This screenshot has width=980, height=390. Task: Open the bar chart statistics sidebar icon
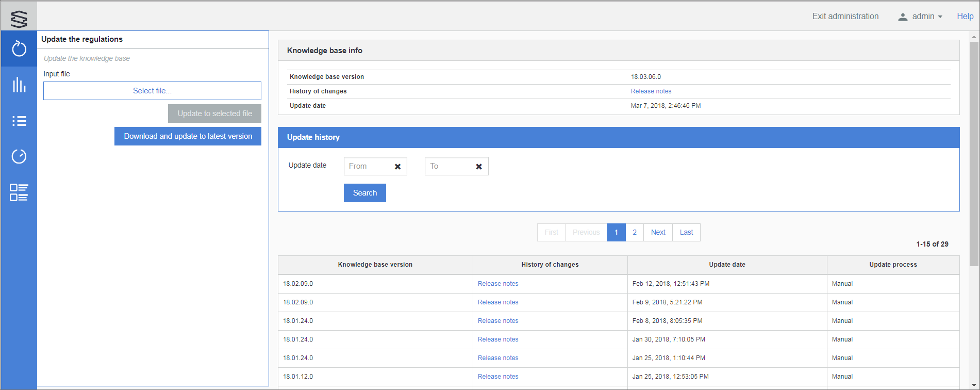pos(19,85)
